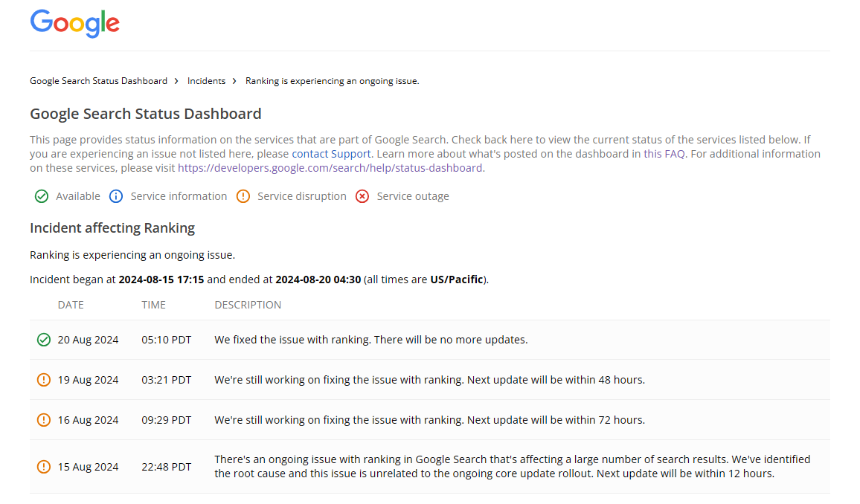Click breadcrumb chevron after Incidents
The image size is (860, 504).
pos(235,81)
